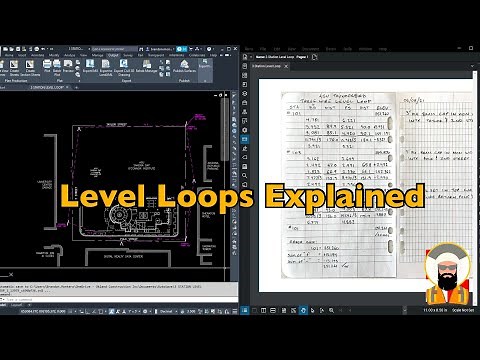
Task: Close the Bluebeam 3 Station Level Loop tab
Action: 286,66
